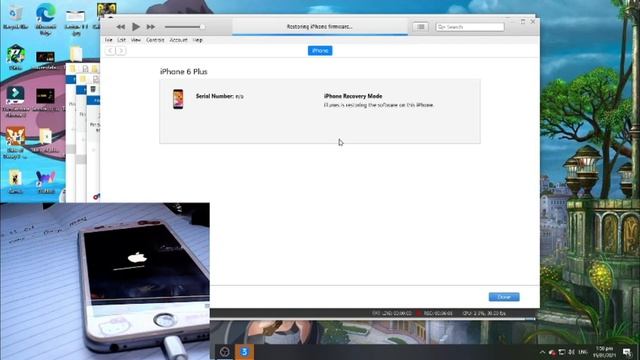
Task: Open the black icon right of Filmora
Action: pyautogui.click(x=45, y=100)
